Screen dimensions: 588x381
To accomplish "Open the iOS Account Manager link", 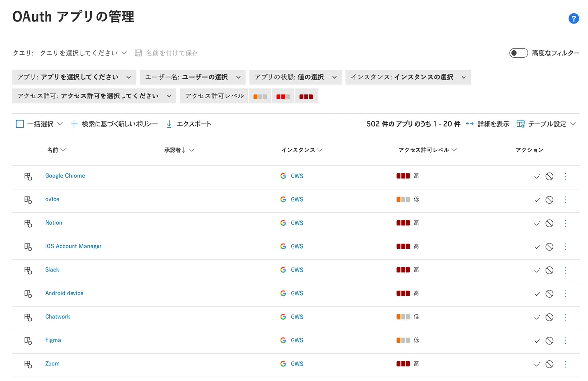I will coord(73,246).
